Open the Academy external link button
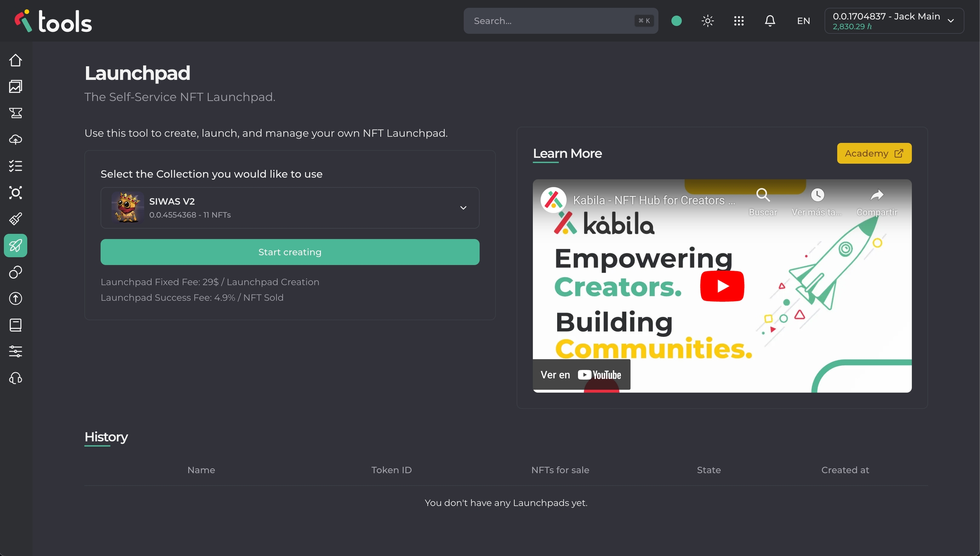 [874, 153]
